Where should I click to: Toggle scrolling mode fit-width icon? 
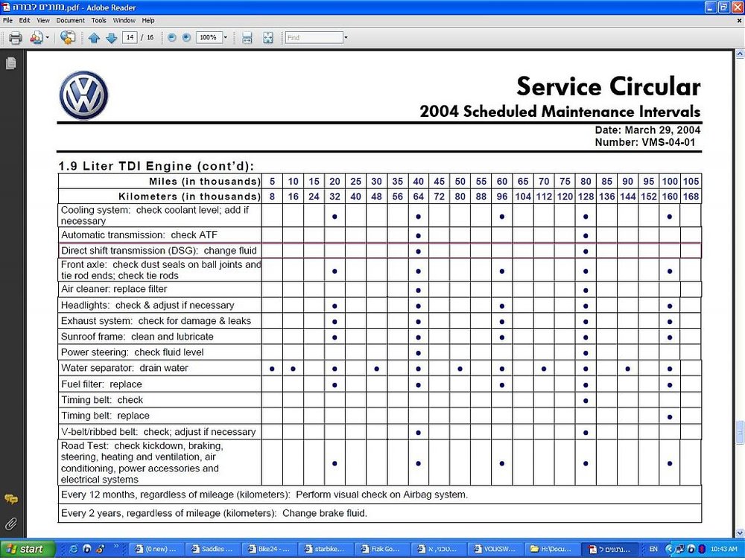(247, 37)
